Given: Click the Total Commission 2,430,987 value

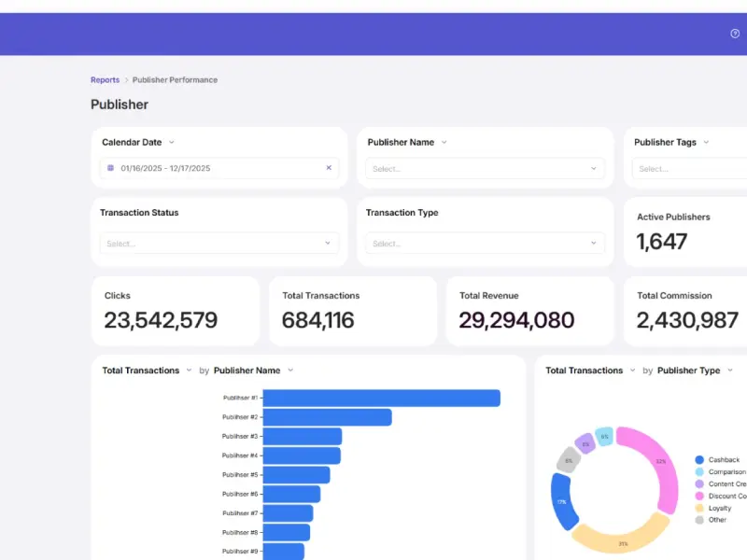Looking at the screenshot, I should click(687, 320).
